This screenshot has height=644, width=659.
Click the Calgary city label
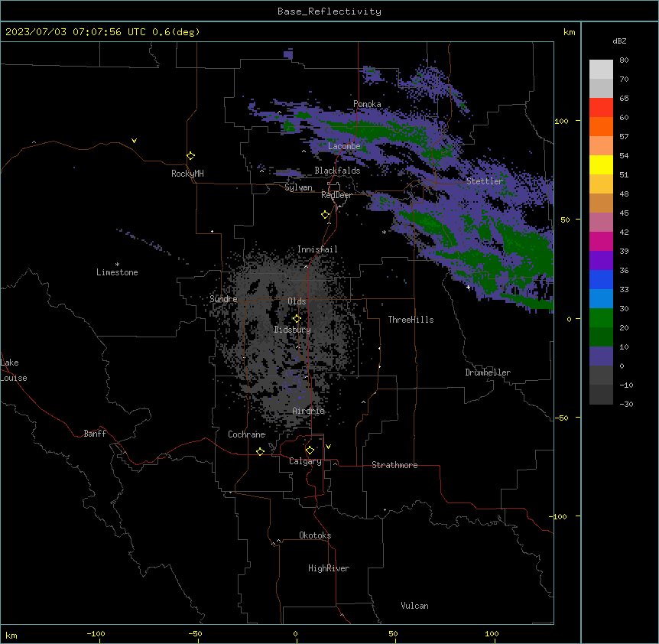point(305,461)
